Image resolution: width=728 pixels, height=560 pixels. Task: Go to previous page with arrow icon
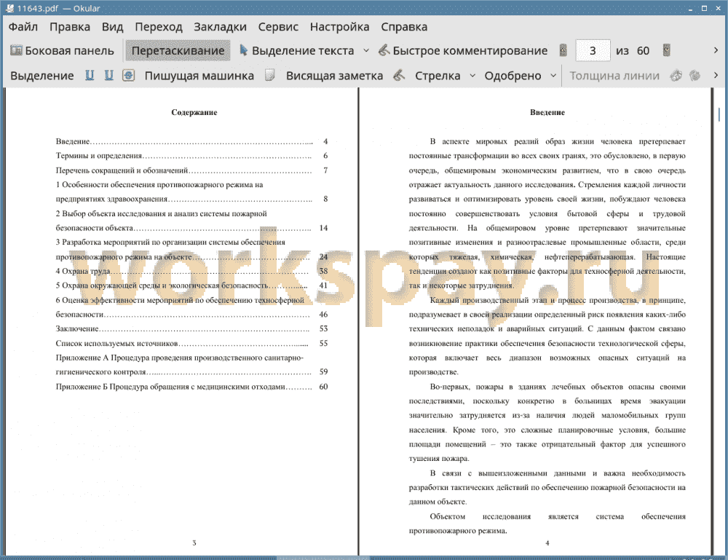[563, 51]
